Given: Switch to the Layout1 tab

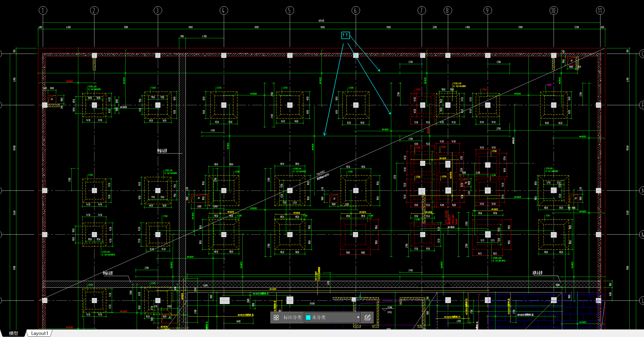Looking at the screenshot, I should coord(40,333).
